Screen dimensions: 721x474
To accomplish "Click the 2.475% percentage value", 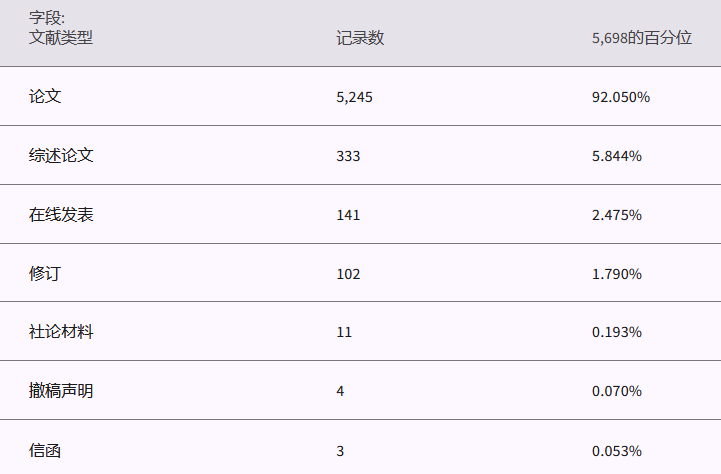I will (x=617, y=215).
